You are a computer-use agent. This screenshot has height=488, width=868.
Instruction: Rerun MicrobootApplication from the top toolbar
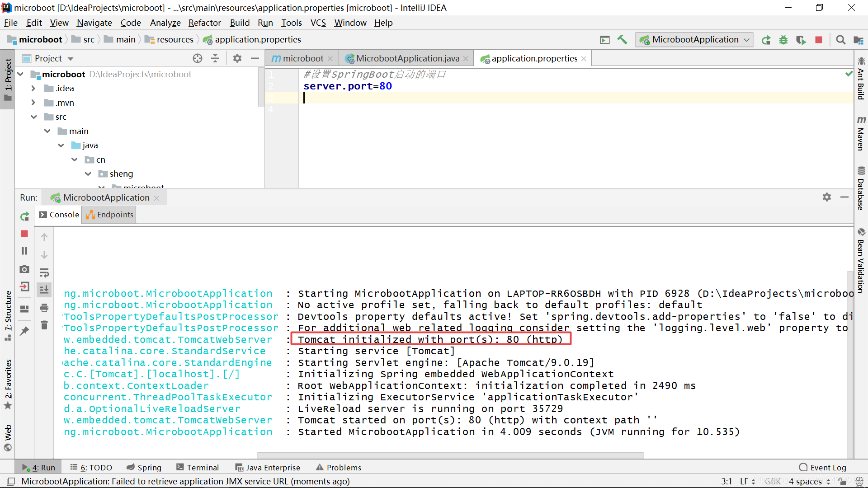click(x=766, y=40)
